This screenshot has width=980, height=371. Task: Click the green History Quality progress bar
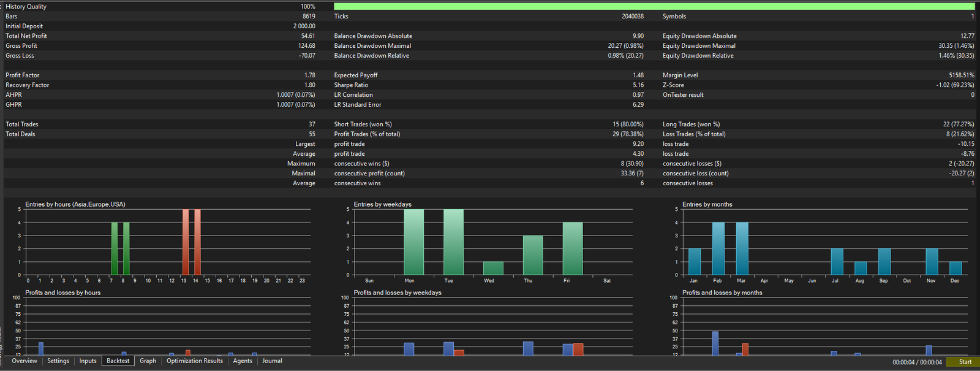(x=654, y=7)
